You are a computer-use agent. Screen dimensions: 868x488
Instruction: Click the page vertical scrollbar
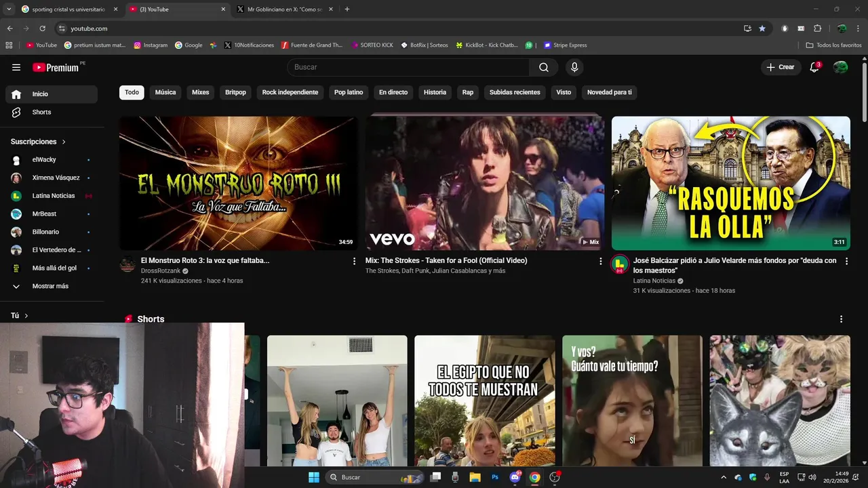[x=864, y=91]
